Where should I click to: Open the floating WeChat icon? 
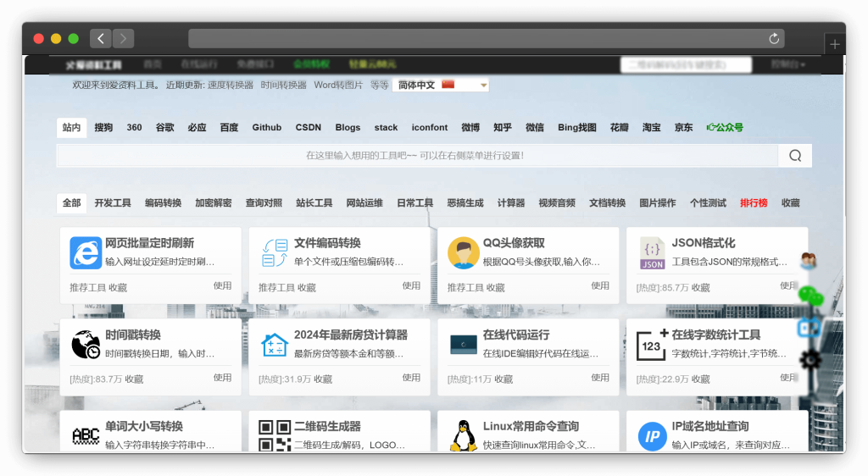click(x=811, y=296)
